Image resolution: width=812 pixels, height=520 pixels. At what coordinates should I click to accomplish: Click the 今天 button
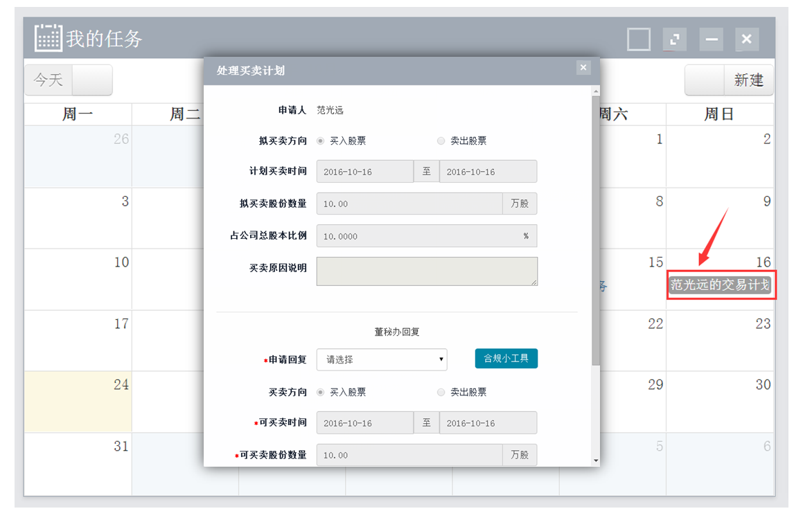[x=48, y=80]
